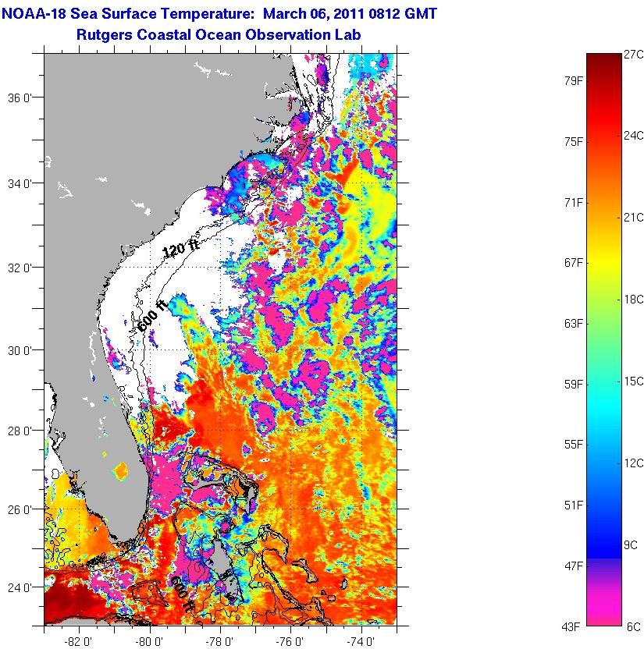Viewport: 644px width, 649px height.
Task: Click the '12C' colorbar label
Action: tap(634, 463)
